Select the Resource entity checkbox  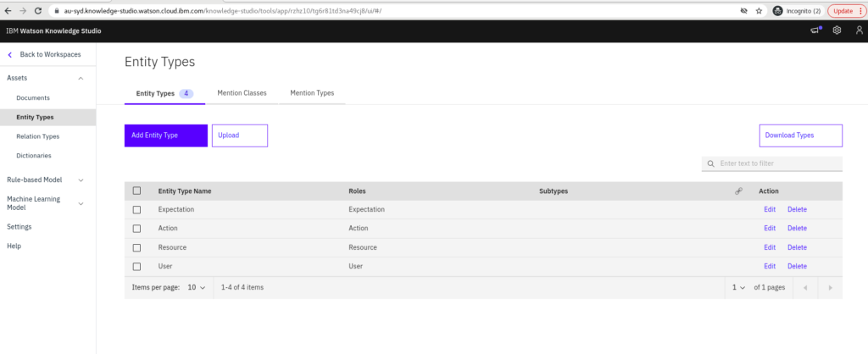point(136,247)
